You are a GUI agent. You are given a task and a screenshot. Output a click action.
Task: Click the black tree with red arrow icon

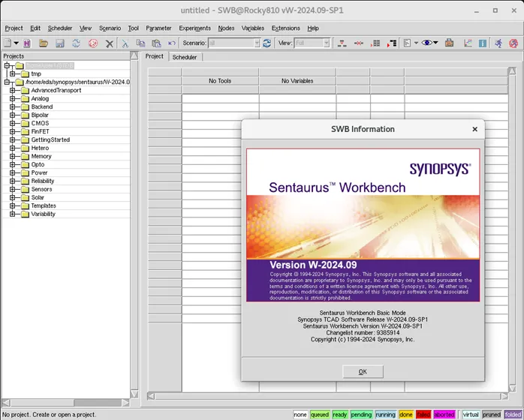392,43
